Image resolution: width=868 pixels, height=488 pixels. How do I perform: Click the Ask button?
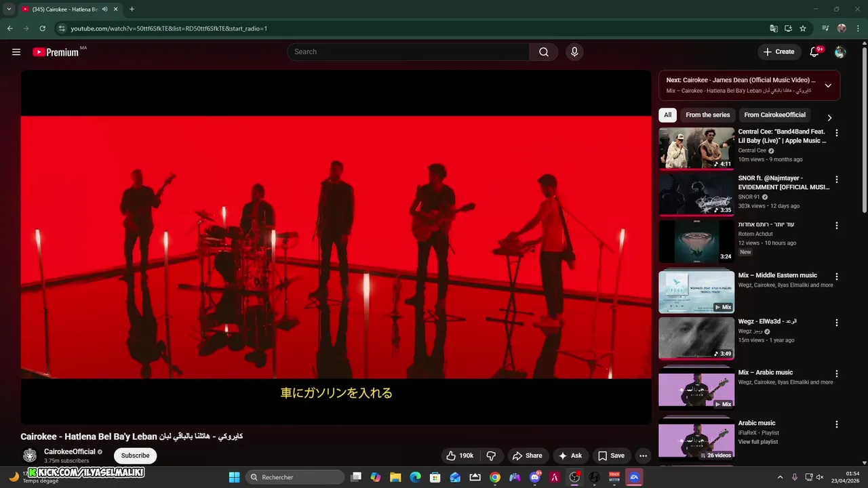click(x=570, y=455)
